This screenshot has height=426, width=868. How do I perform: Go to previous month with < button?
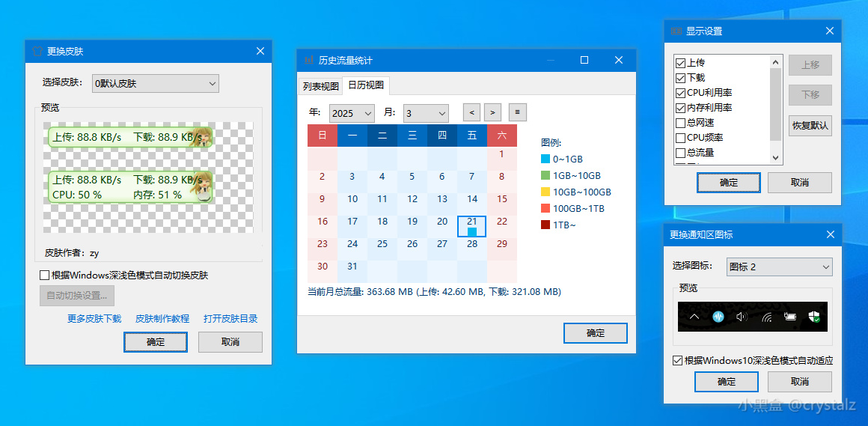[x=471, y=112]
